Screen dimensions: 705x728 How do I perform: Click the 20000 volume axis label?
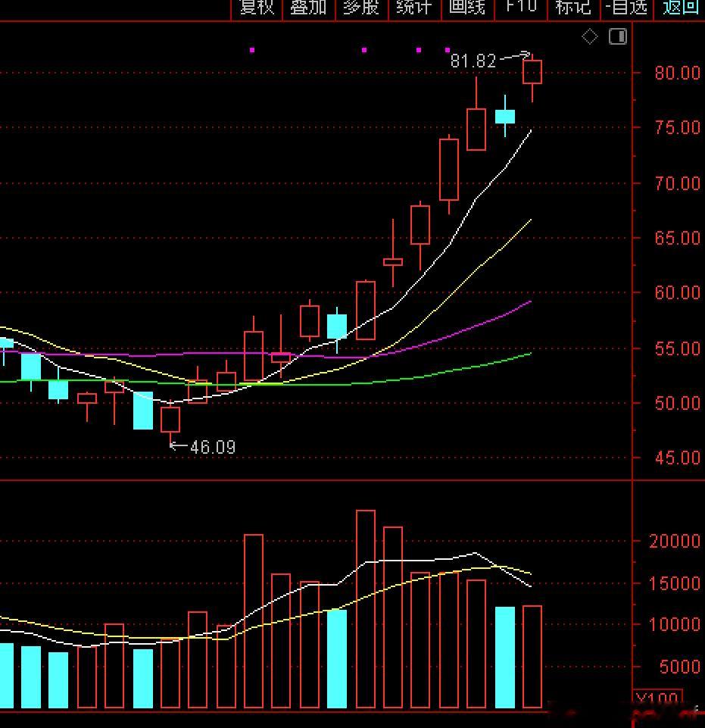(675, 541)
